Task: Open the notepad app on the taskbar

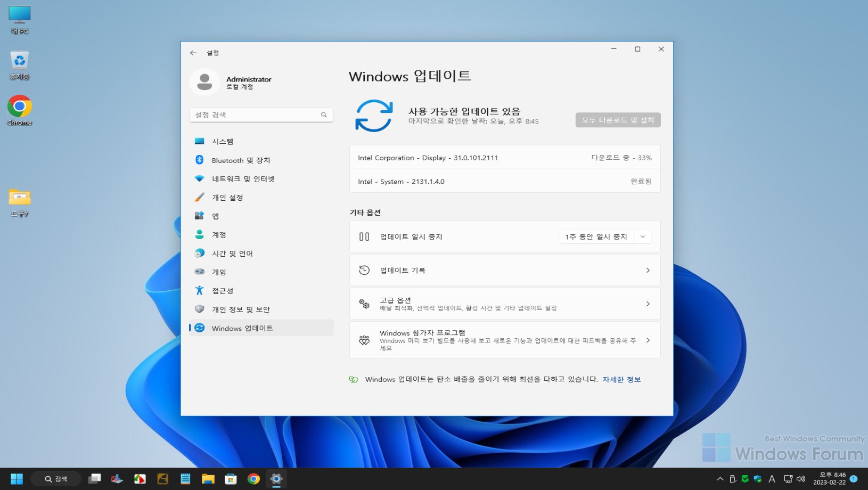Action: 185,479
